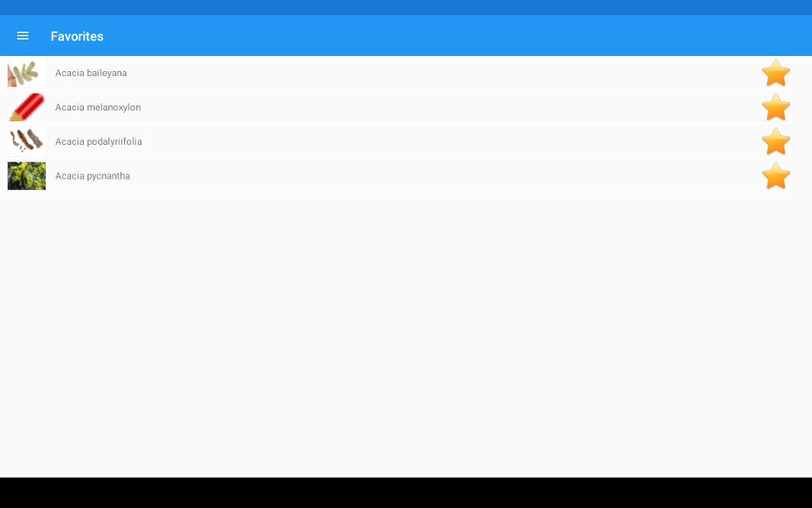Open the Acacia pycnantha entry name

point(93,176)
